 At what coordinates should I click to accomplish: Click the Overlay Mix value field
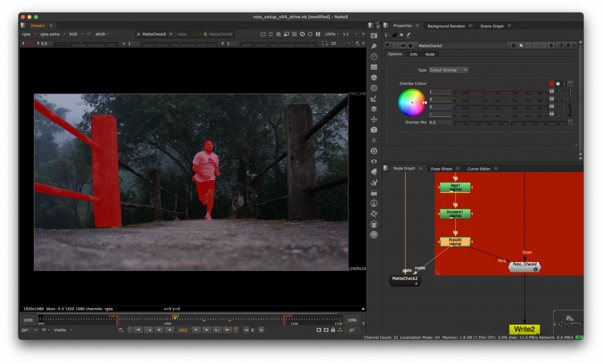click(440, 122)
